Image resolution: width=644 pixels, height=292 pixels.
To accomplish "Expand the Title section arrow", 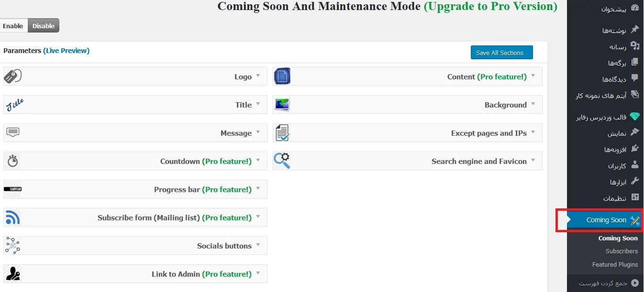I will click(x=258, y=104).
